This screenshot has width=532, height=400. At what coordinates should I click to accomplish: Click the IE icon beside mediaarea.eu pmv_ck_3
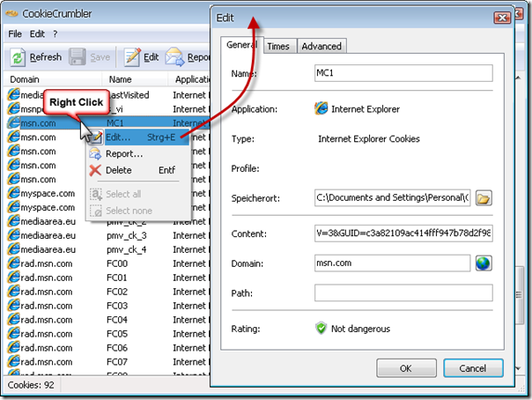click(13, 235)
